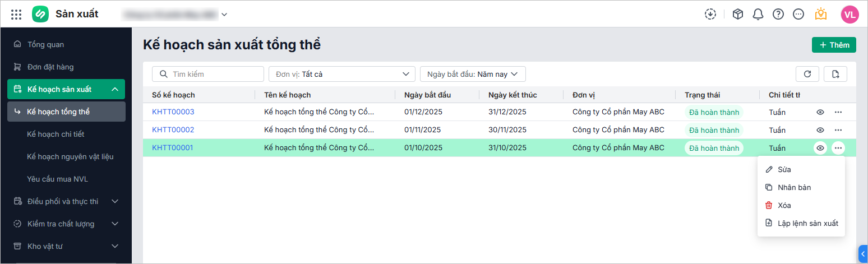View plan KHTT00002 with eye icon

click(x=820, y=130)
